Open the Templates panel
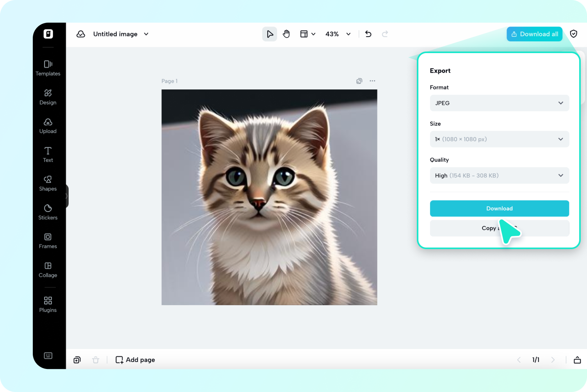The height and width of the screenshot is (392, 587). click(48, 68)
